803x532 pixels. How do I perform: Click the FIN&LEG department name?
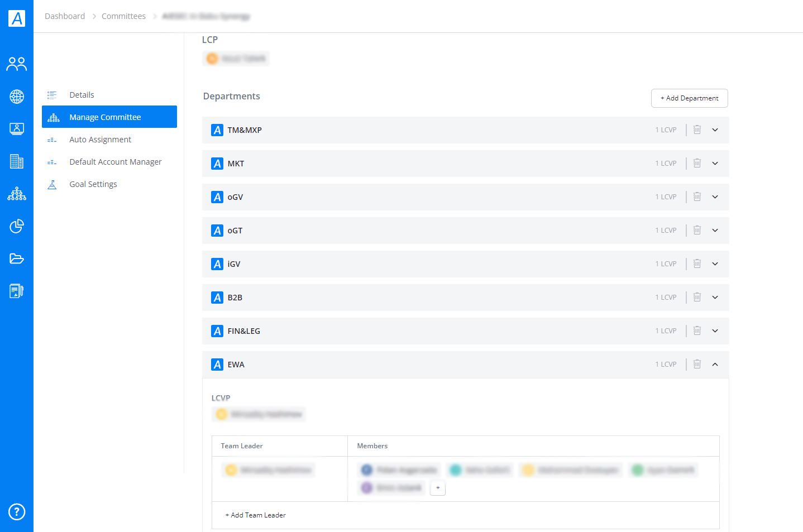pyautogui.click(x=243, y=331)
